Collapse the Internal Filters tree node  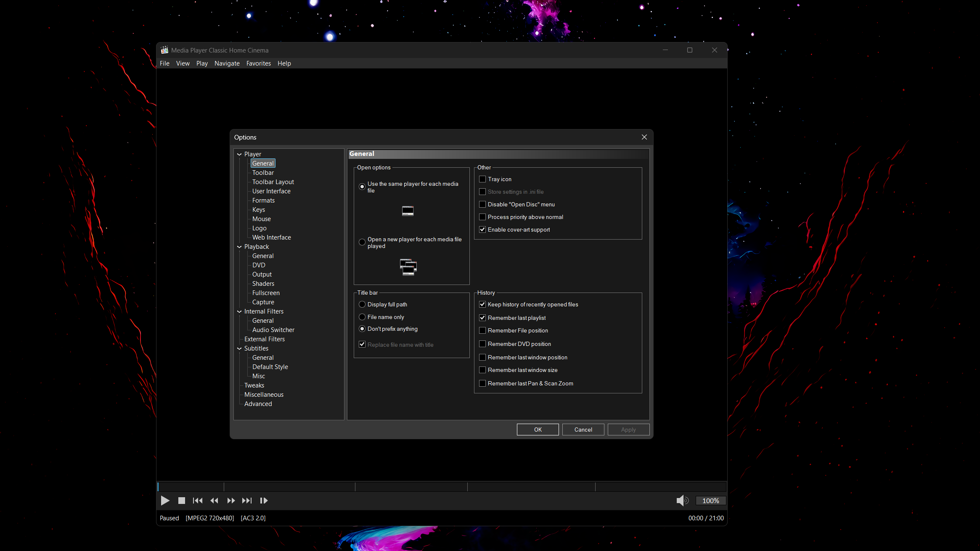tap(239, 311)
